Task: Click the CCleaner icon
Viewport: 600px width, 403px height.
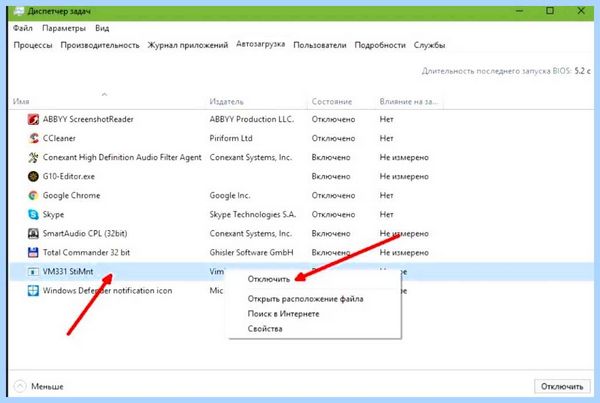Action: (x=33, y=138)
